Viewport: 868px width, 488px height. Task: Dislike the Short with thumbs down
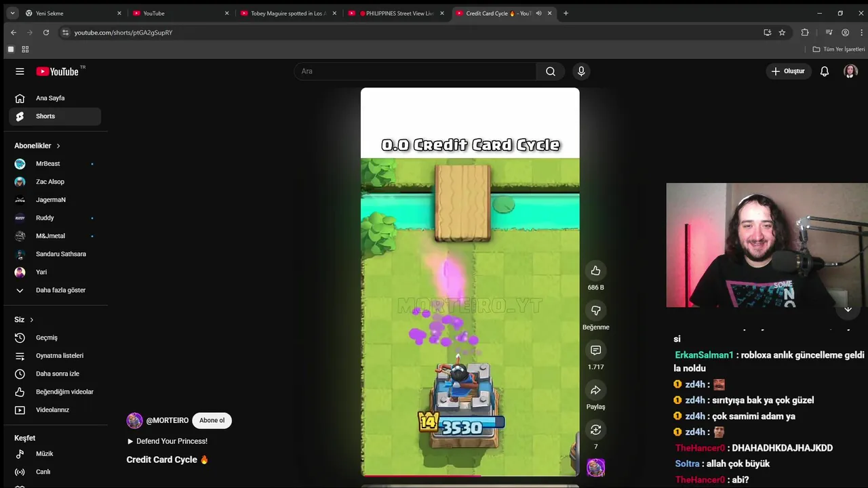click(x=595, y=310)
